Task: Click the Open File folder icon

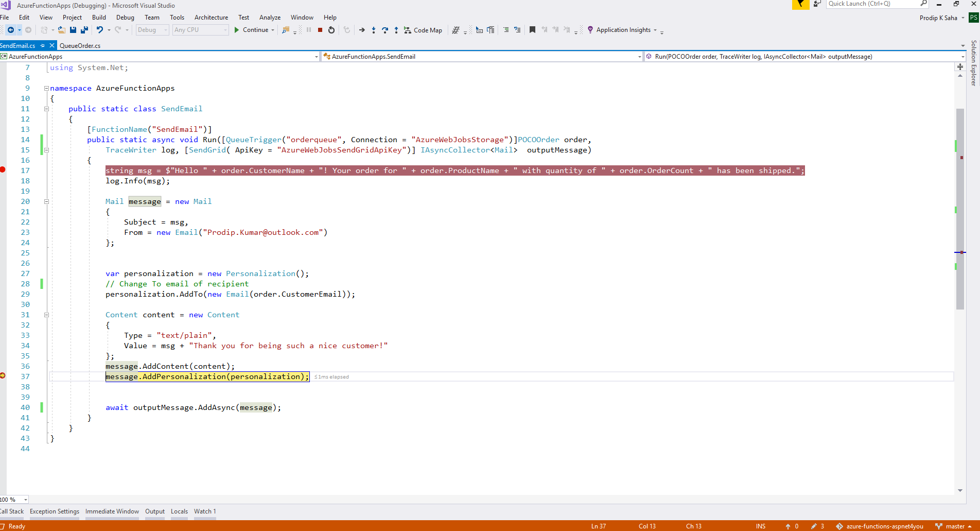Action: point(61,30)
